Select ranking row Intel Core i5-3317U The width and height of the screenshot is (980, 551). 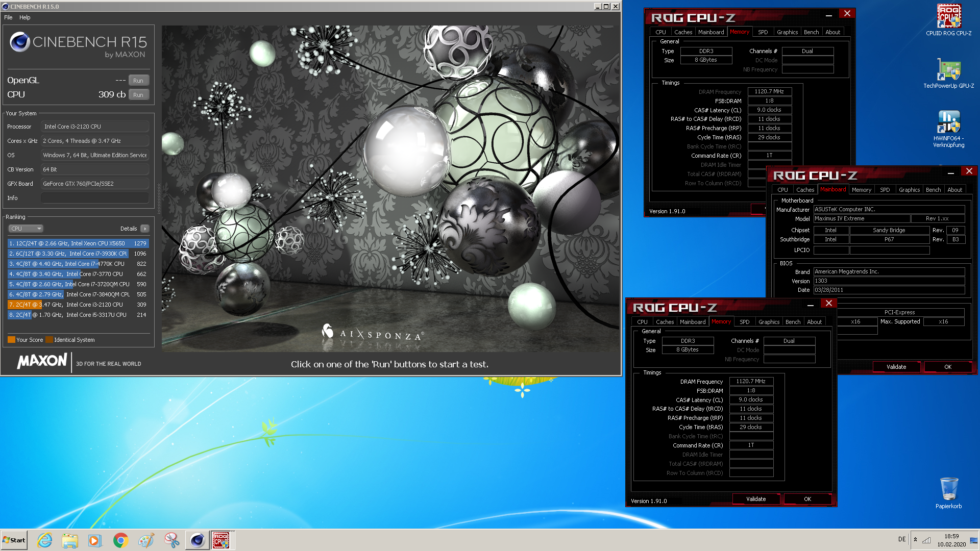(78, 315)
